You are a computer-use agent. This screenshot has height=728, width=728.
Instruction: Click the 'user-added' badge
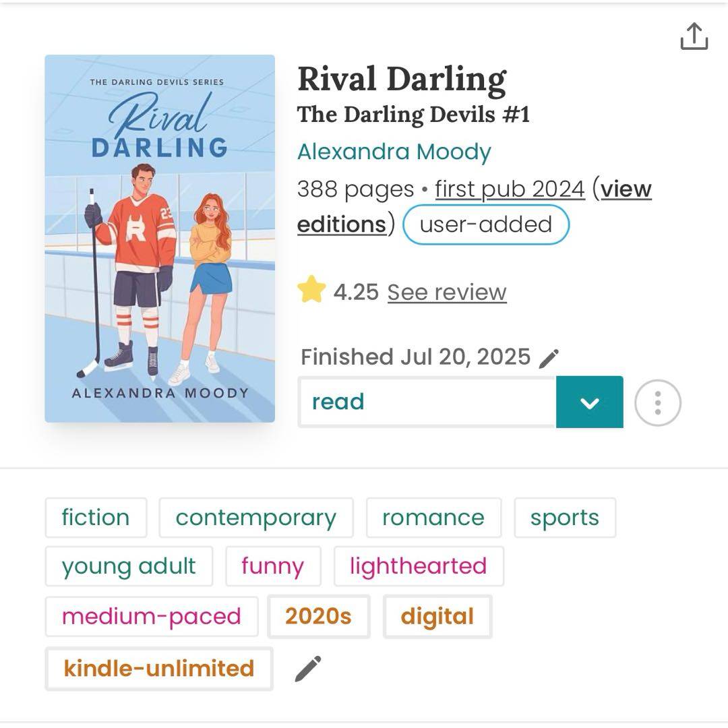tap(485, 224)
